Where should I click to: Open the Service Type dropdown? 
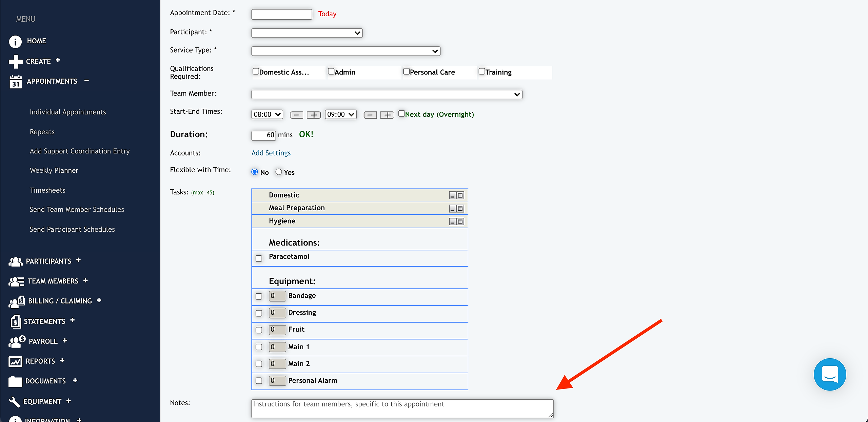point(346,51)
